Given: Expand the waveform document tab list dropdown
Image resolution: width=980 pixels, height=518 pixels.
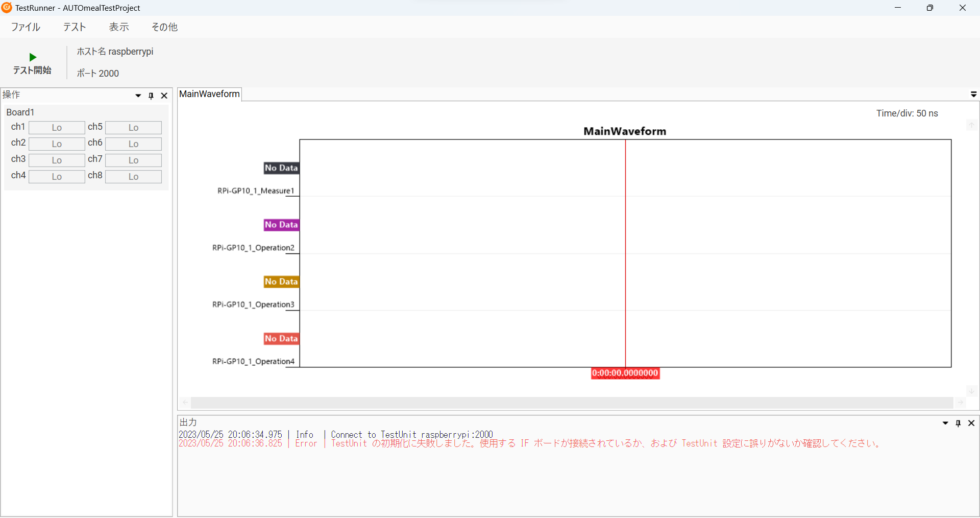Looking at the screenshot, I should click(973, 95).
